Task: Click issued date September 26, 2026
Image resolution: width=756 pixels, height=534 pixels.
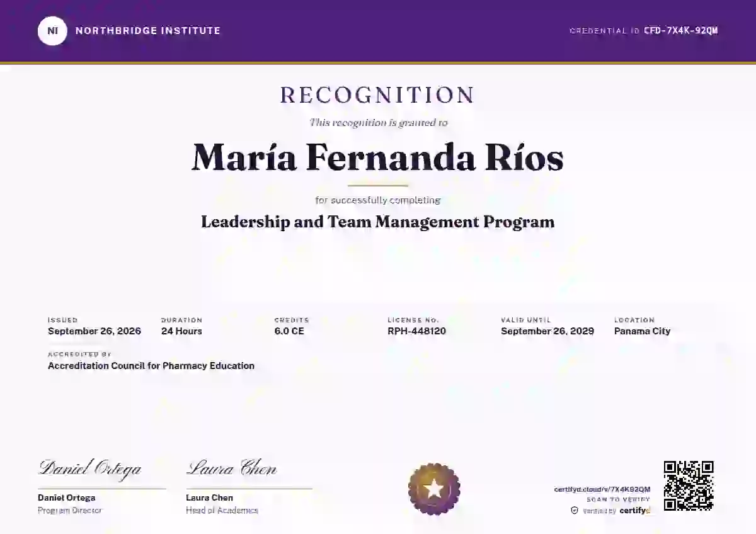Action: [94, 331]
